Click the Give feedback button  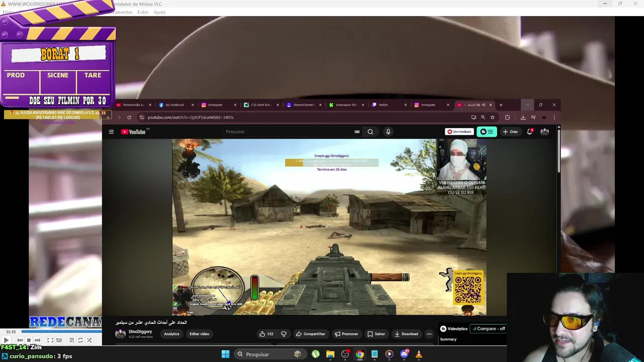click(x=459, y=132)
